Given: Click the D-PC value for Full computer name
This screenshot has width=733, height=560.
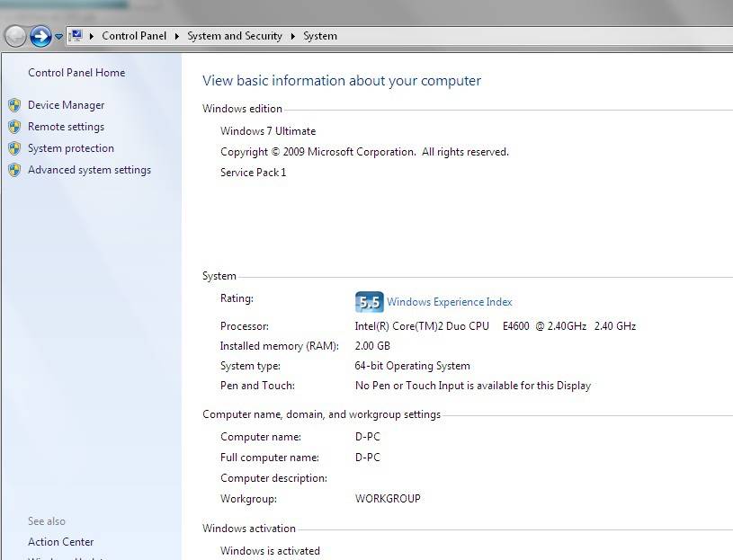Looking at the screenshot, I should [368, 458].
